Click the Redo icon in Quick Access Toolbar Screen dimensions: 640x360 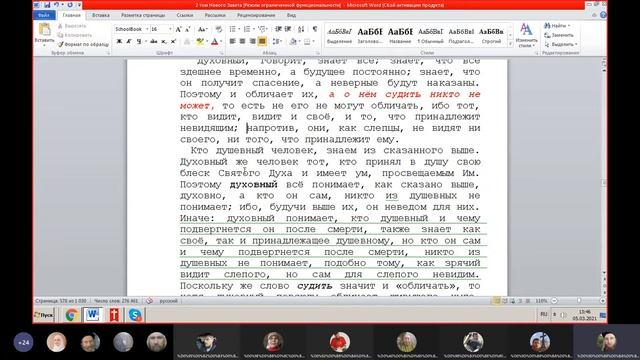(70, 5)
